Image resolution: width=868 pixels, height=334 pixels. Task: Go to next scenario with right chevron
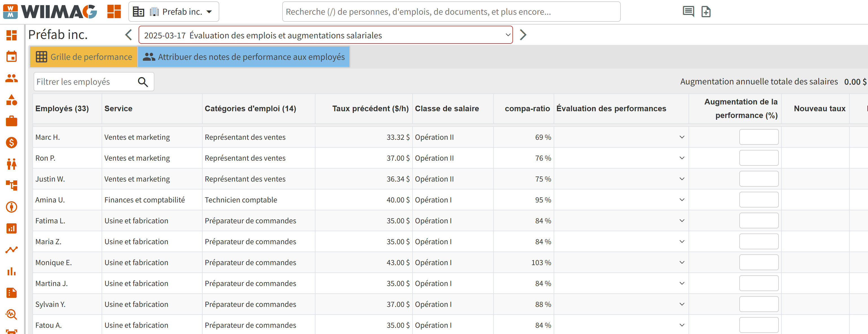tap(523, 35)
